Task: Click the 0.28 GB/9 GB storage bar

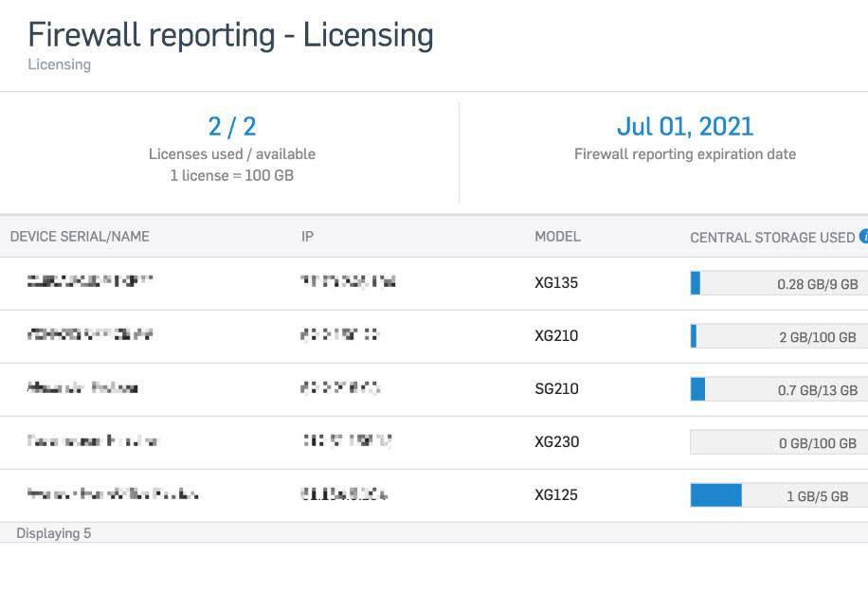Action: tap(779, 283)
